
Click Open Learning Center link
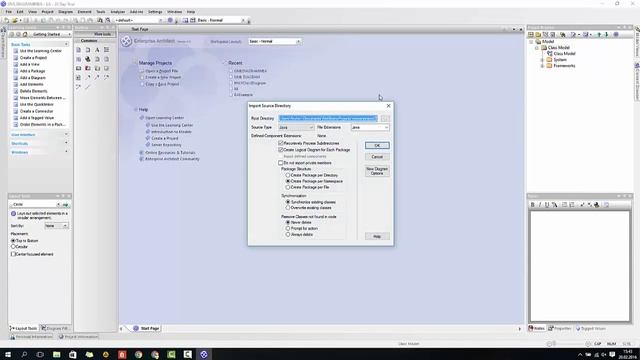[164, 118]
